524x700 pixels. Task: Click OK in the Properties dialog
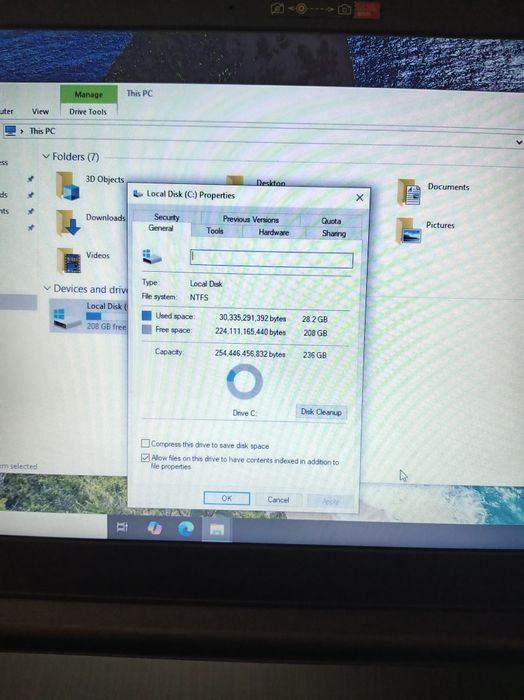[x=227, y=498]
